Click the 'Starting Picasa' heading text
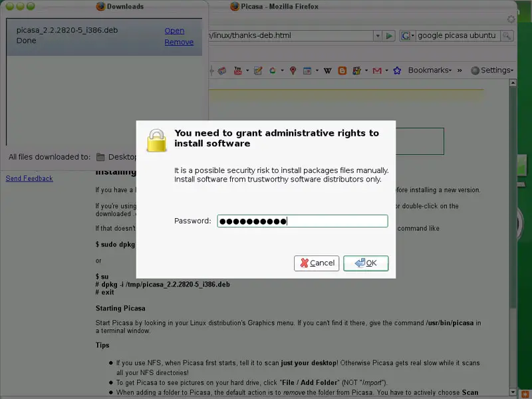Image resolution: width=532 pixels, height=399 pixels. coord(120,309)
